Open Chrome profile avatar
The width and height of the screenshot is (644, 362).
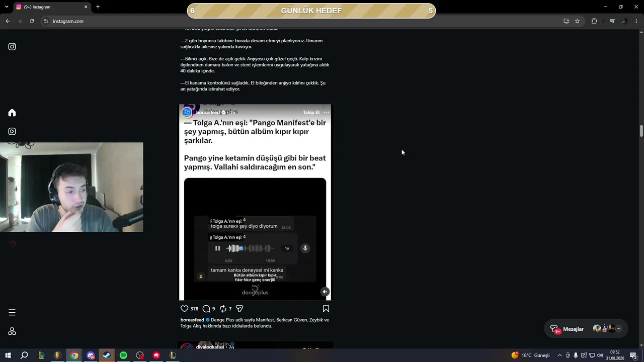[624, 21]
